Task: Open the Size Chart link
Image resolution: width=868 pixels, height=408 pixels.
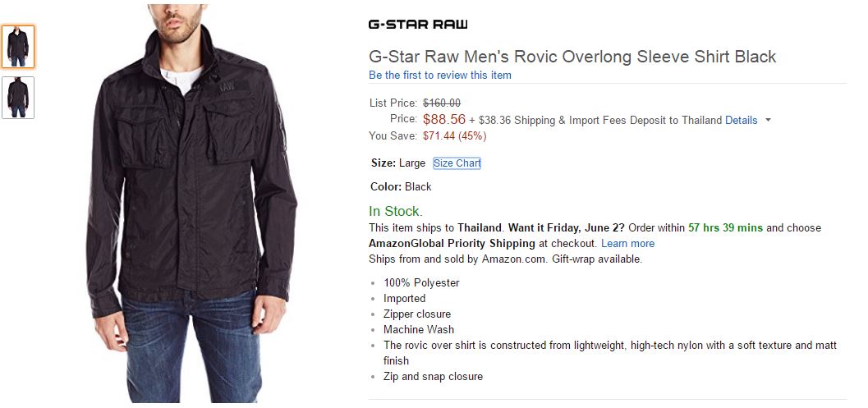Action: click(457, 163)
